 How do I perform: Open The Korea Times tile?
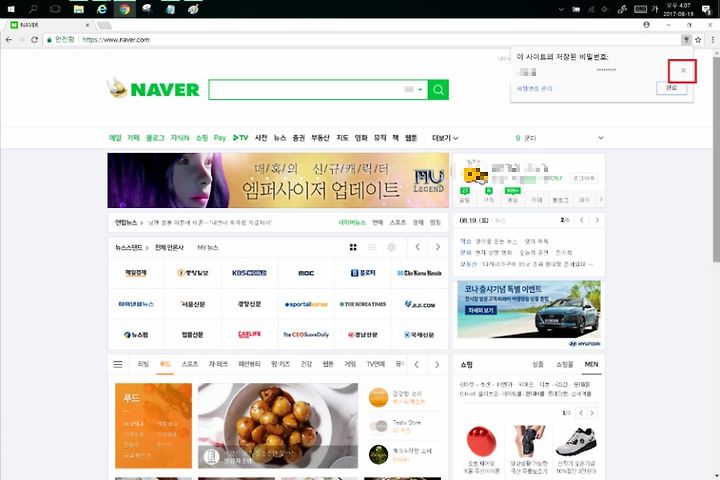pos(363,304)
